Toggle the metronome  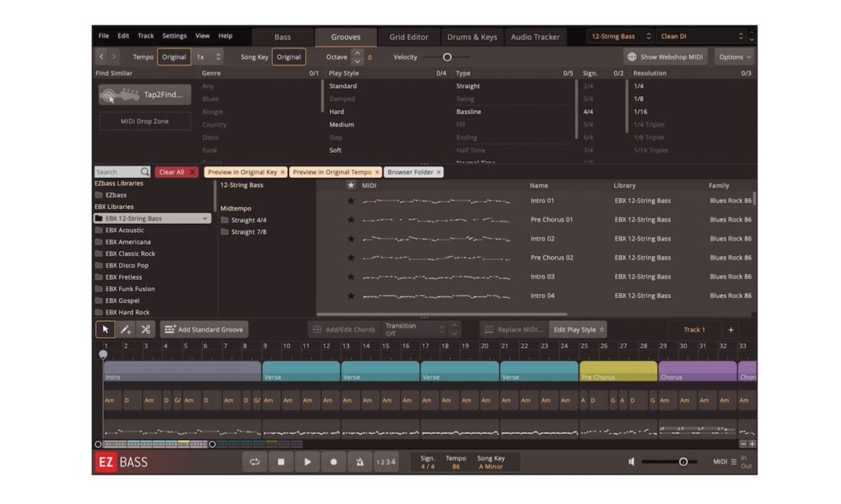pyautogui.click(x=360, y=461)
